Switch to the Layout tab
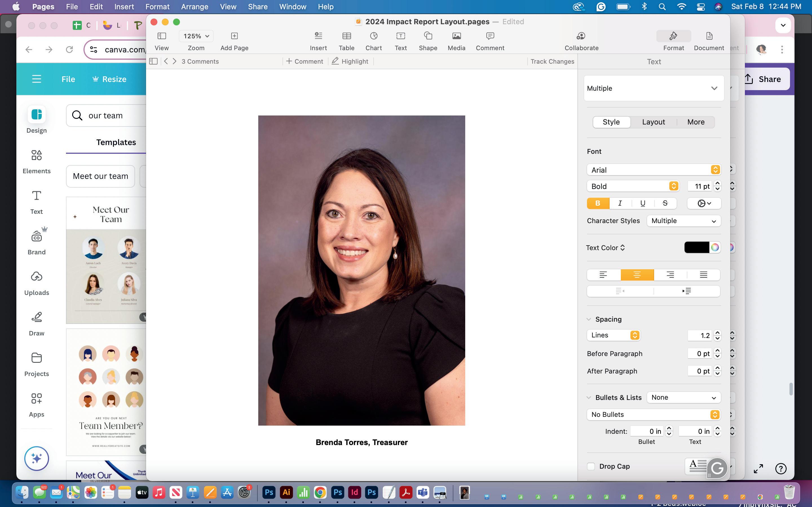Viewport: 812px width, 507px height. pos(653,122)
